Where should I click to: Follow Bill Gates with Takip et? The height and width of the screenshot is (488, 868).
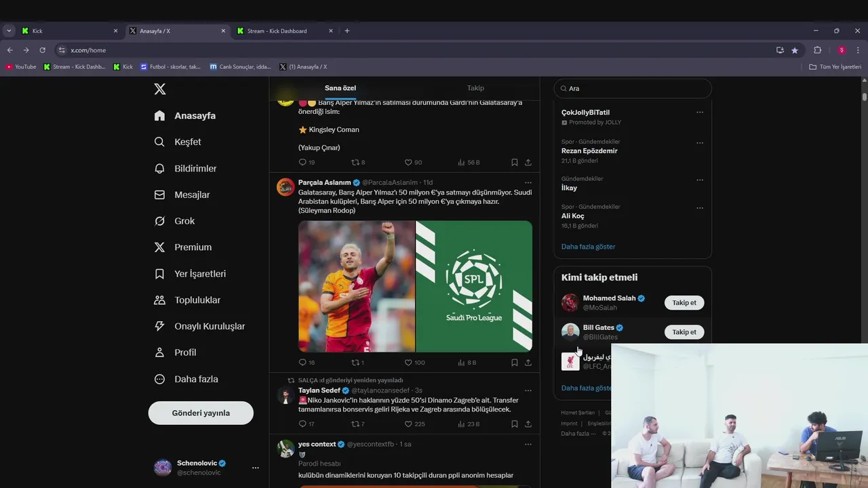[x=684, y=332]
